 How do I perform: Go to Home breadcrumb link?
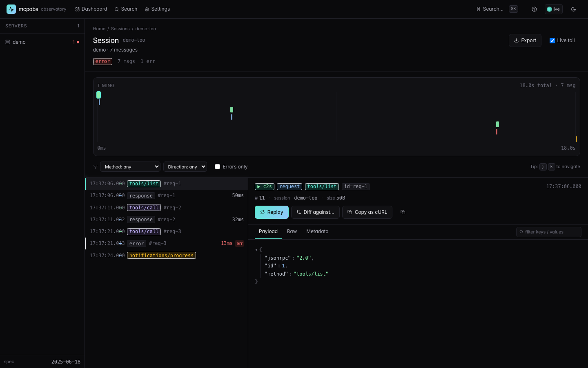99,29
